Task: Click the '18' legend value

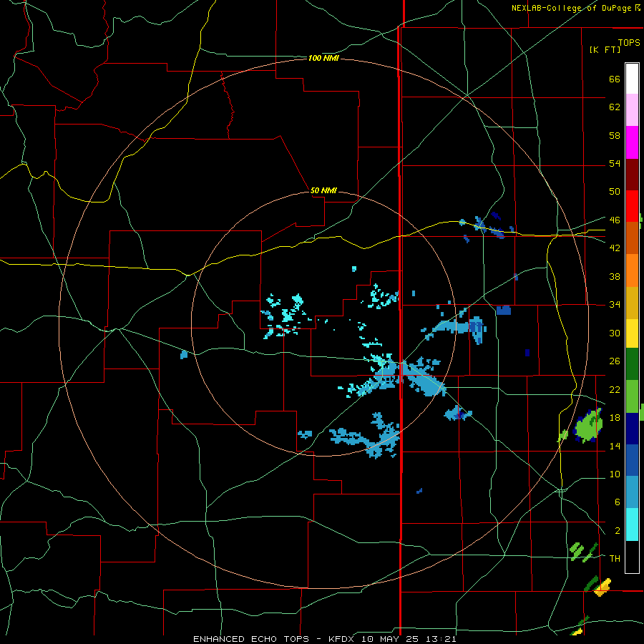Action: pos(615,418)
